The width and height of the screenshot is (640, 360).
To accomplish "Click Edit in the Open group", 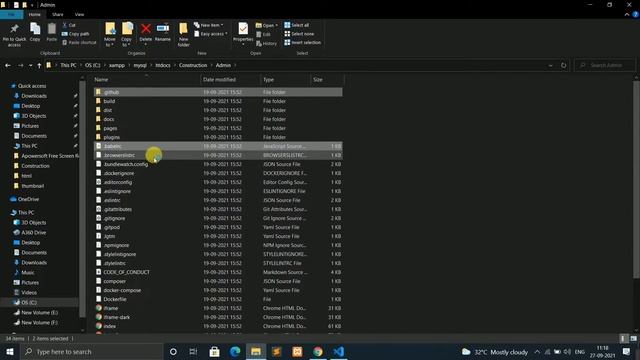I will click(263, 34).
